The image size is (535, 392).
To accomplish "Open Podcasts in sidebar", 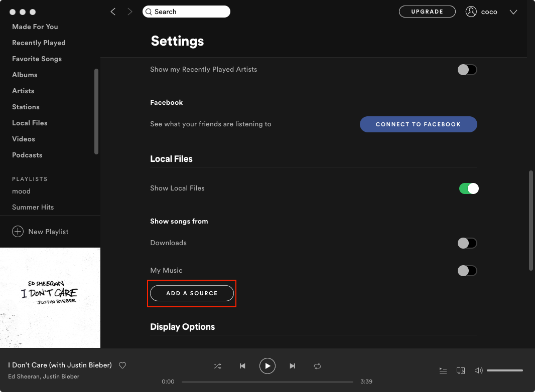I will pyautogui.click(x=27, y=155).
